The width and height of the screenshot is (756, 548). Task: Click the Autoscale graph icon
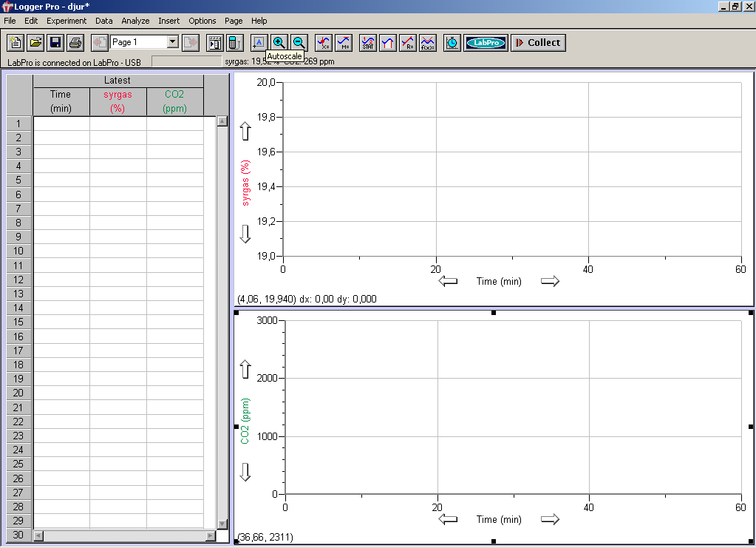259,42
